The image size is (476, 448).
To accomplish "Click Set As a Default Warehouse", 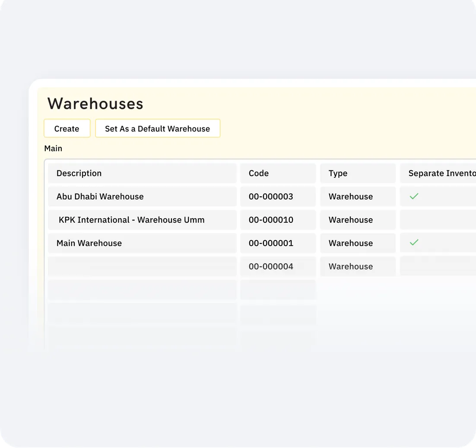I will tap(158, 128).
